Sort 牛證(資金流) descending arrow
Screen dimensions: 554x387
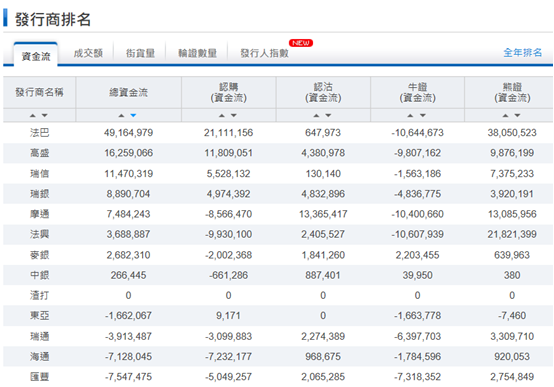pos(423,116)
